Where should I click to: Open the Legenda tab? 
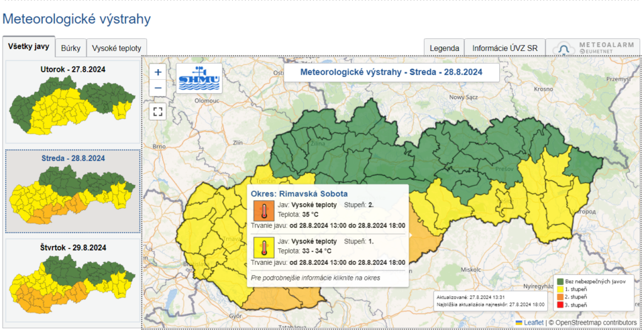444,48
